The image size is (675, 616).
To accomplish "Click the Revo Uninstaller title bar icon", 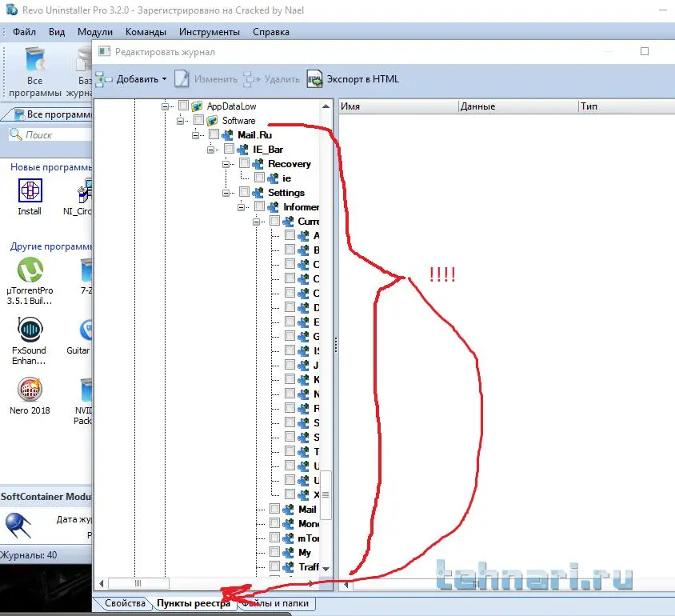I will tap(12, 10).
